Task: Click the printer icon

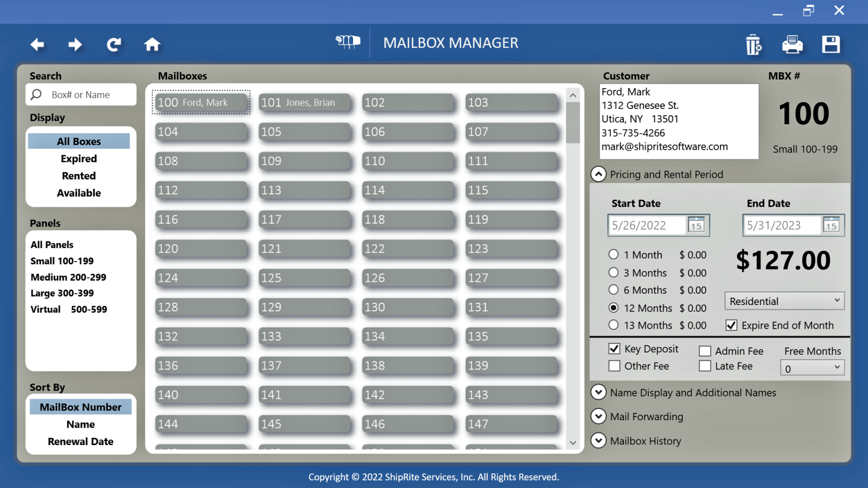Action: [x=792, y=45]
